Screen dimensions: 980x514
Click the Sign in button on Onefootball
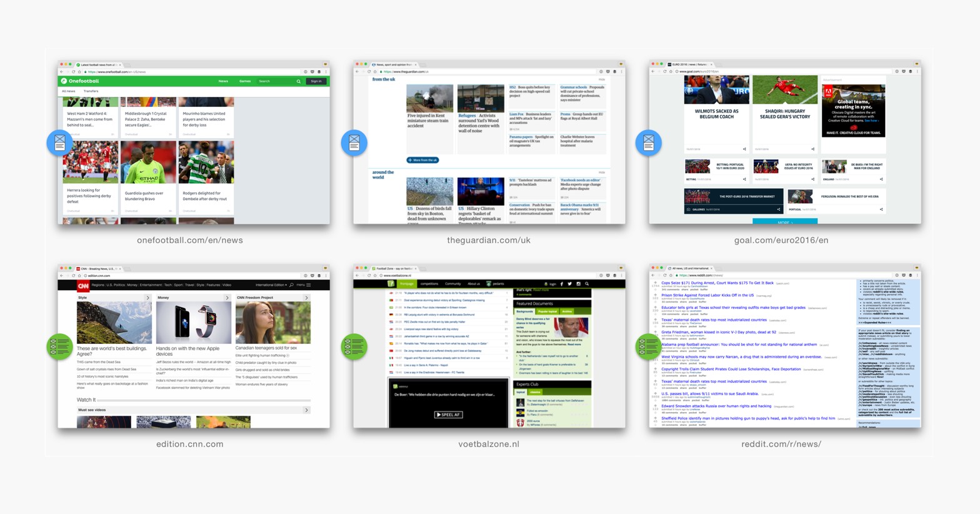point(316,81)
